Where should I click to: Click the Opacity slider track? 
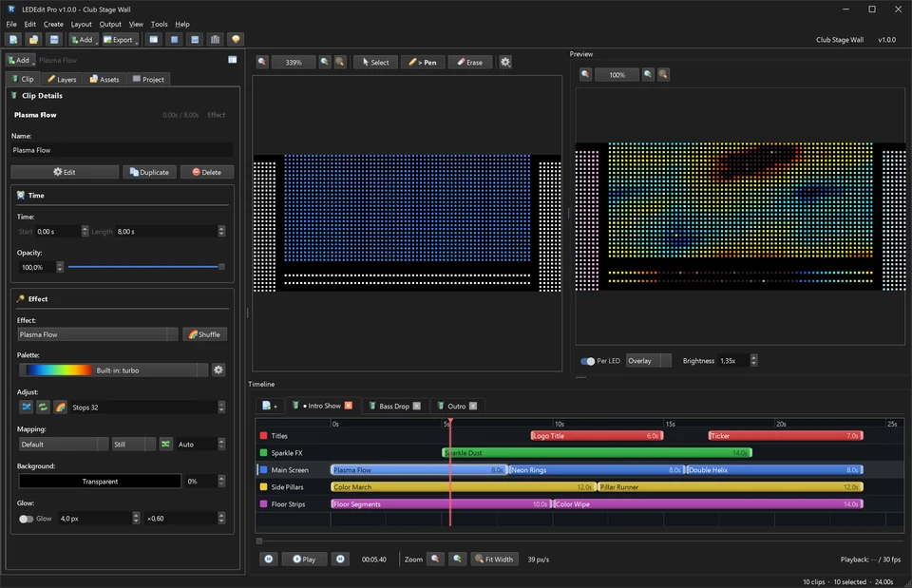145,267
